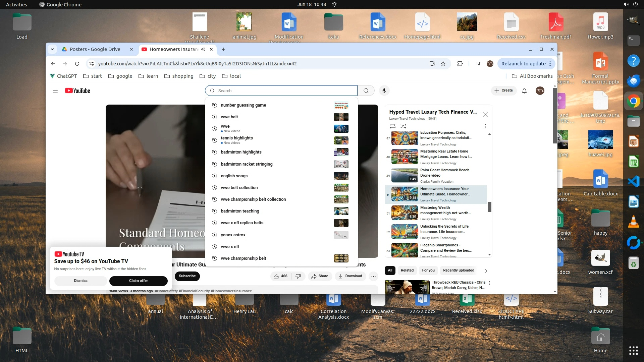Click the Subscribe button
This screenshot has width=644, height=362.
187,276
